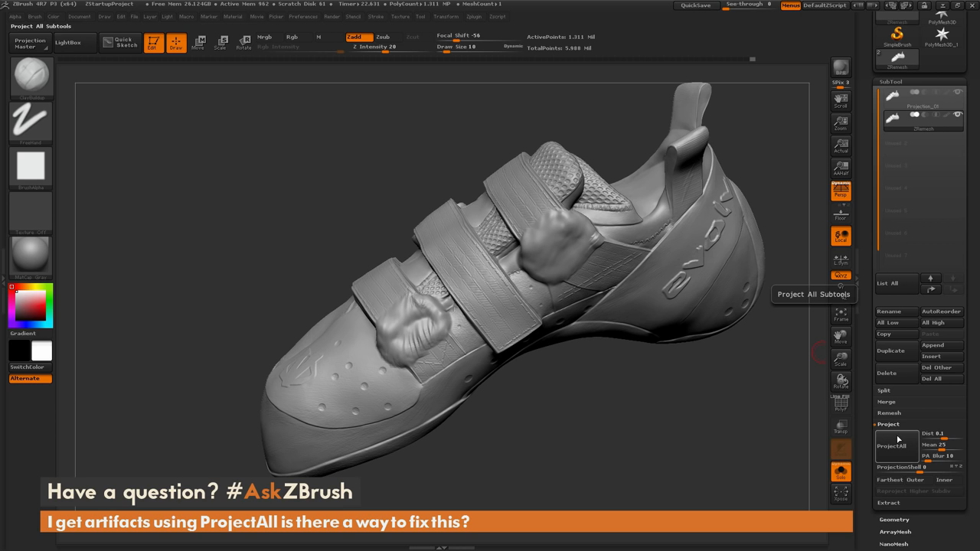Move subtool up with arrow button

pyautogui.click(x=930, y=279)
